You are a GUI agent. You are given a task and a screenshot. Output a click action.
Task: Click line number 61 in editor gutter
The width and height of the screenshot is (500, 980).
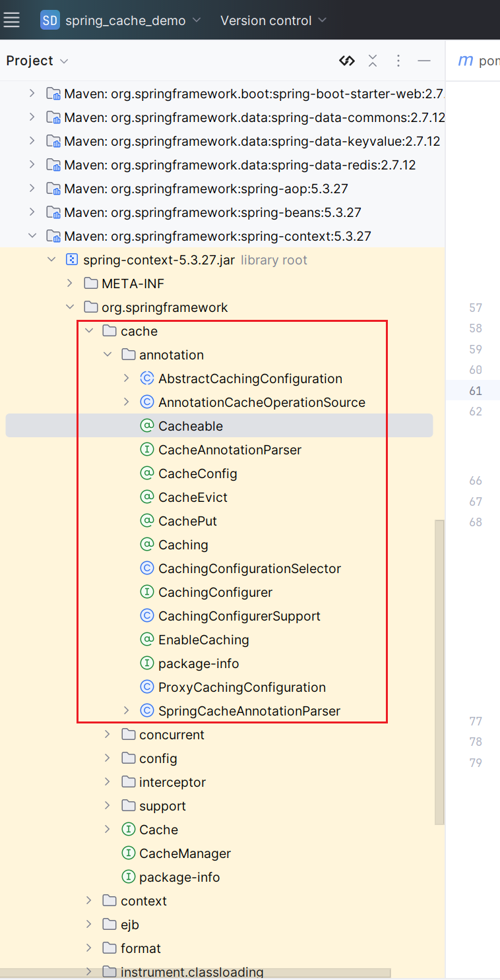point(476,390)
